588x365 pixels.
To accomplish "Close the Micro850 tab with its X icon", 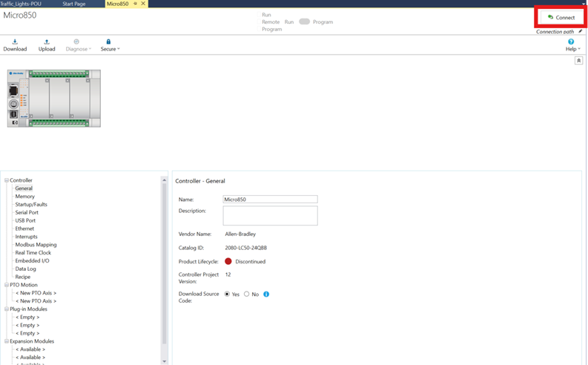I will (143, 4).
